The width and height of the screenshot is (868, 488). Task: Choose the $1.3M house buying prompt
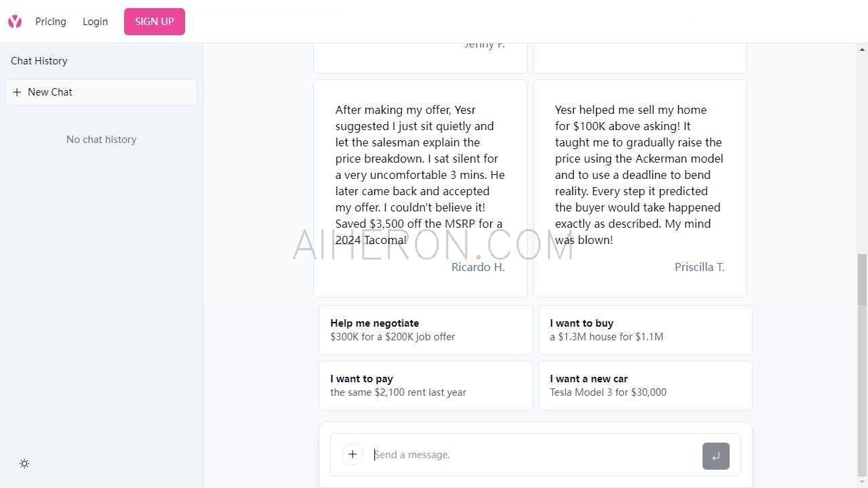coord(645,329)
